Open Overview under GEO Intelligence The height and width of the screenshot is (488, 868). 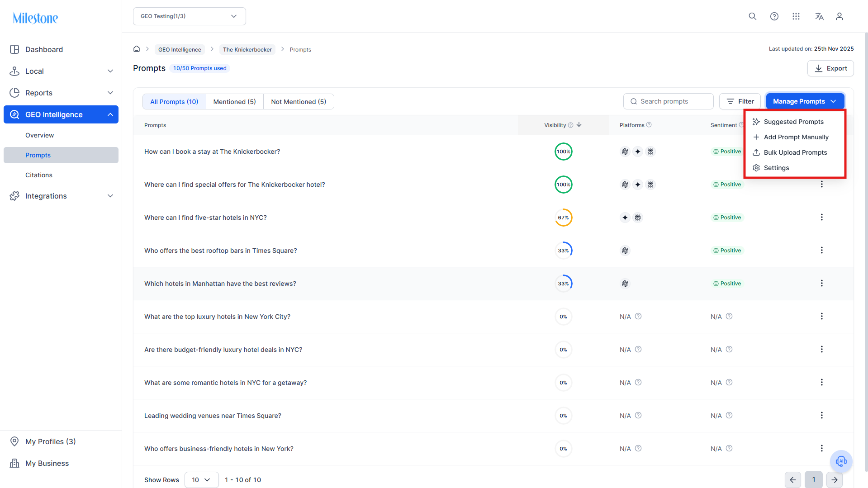(x=61, y=135)
